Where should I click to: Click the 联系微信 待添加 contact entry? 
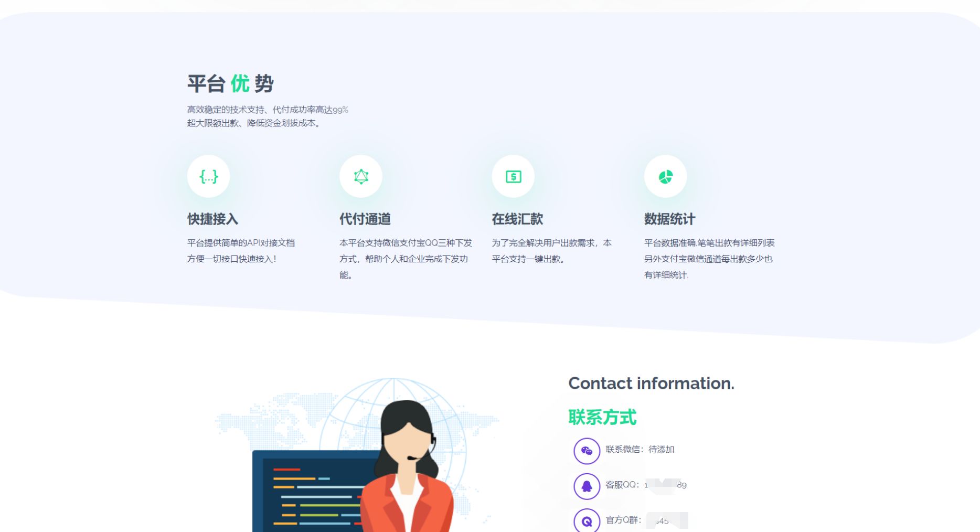pyautogui.click(x=640, y=450)
